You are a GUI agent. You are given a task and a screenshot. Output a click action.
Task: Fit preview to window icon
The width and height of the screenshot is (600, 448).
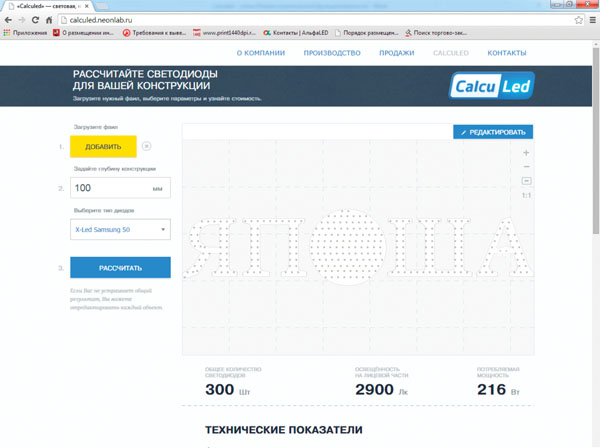tap(527, 181)
